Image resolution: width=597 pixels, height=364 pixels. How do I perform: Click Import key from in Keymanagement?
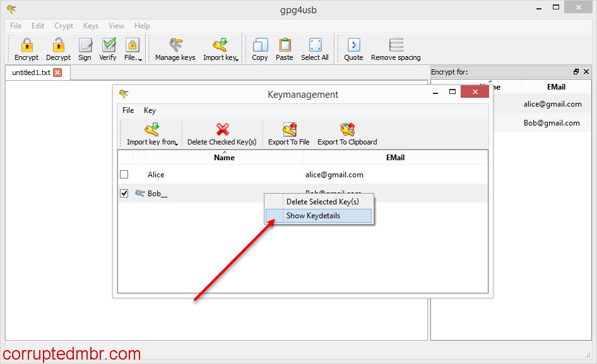[x=151, y=132]
